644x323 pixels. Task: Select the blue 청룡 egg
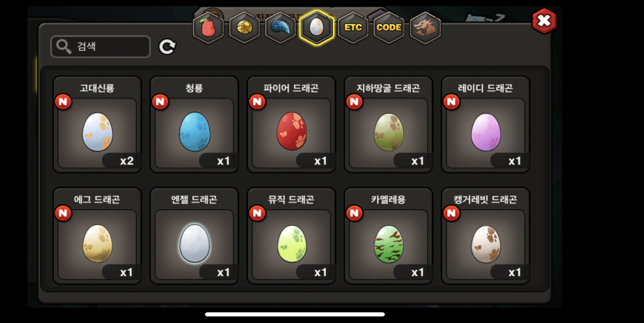coord(194,124)
